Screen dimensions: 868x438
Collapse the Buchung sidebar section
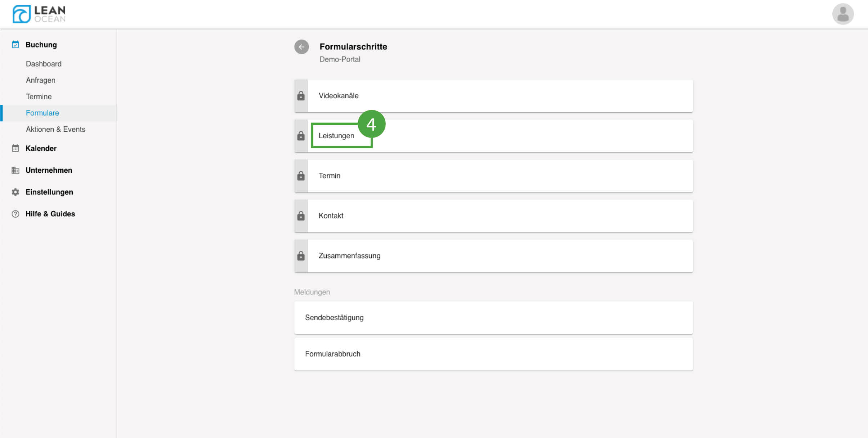[41, 45]
